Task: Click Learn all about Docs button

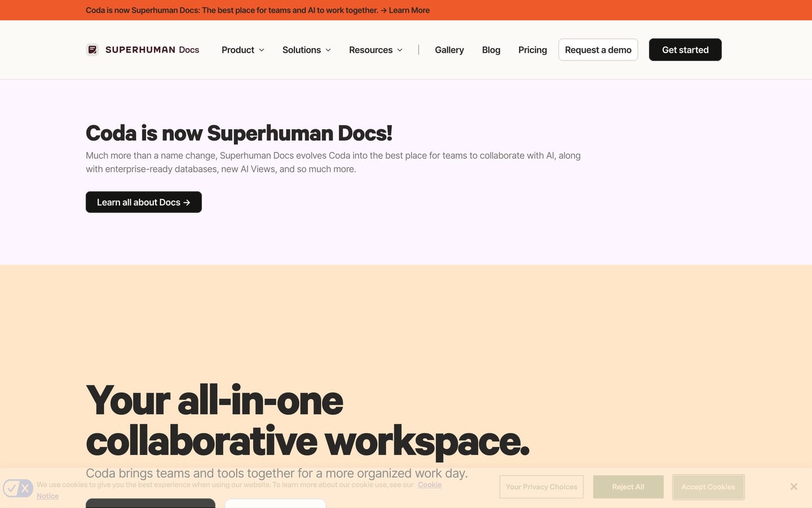Action: [144, 202]
